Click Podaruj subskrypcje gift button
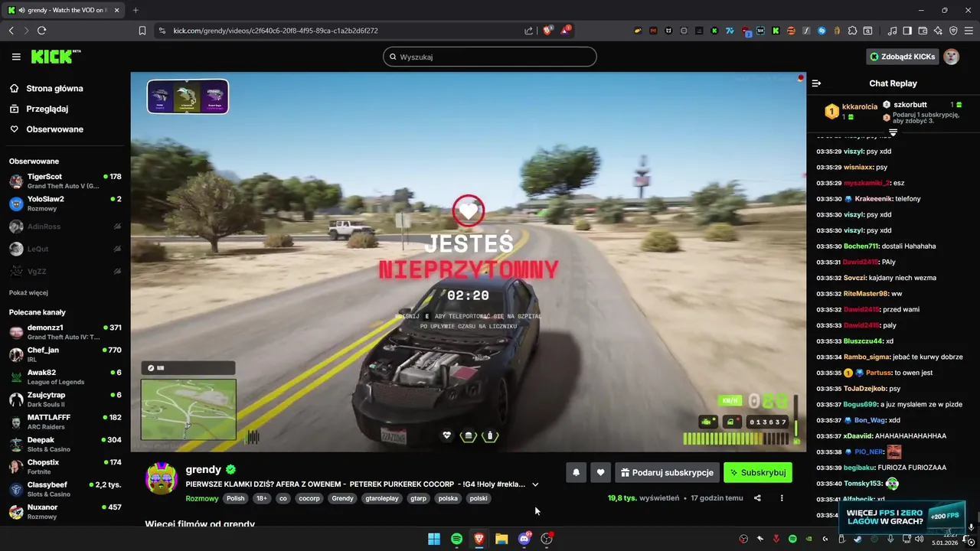 pyautogui.click(x=667, y=473)
